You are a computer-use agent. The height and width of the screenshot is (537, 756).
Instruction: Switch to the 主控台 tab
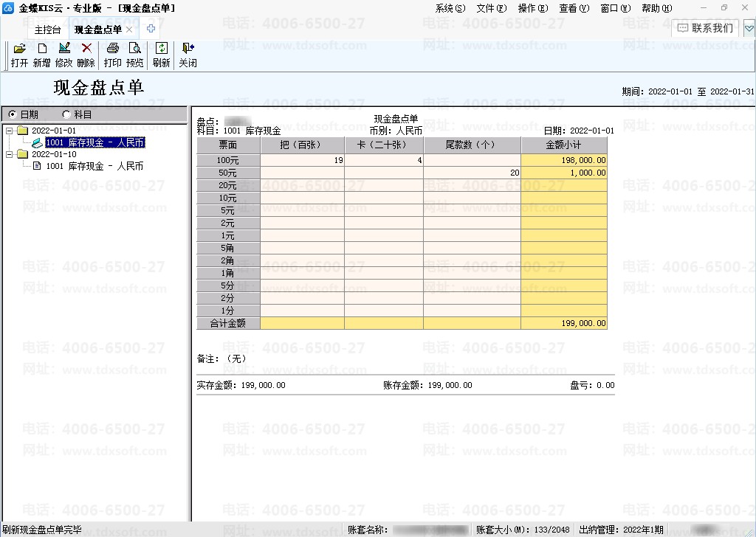pyautogui.click(x=47, y=30)
